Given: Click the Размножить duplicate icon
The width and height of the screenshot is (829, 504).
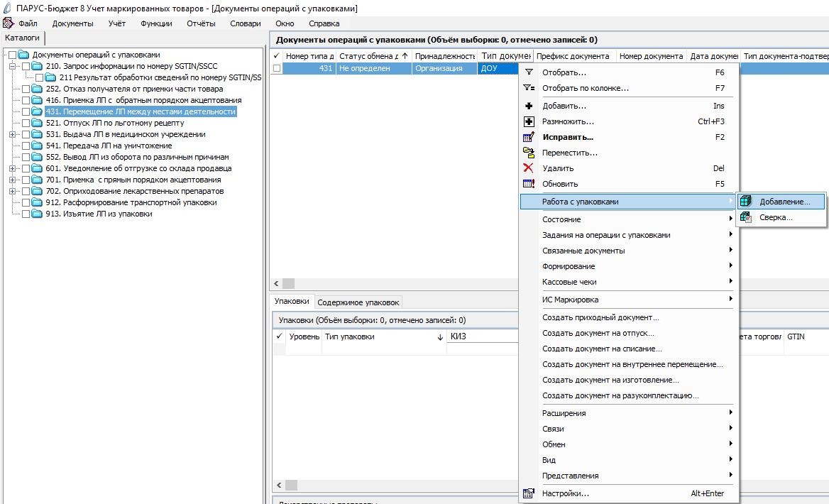Looking at the screenshot, I should click(x=528, y=121).
